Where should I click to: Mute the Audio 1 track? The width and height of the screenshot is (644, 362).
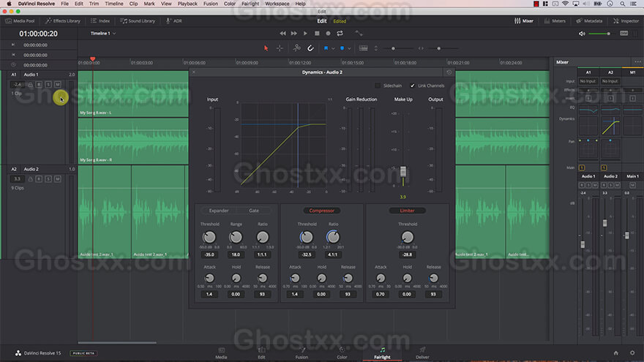coord(58,85)
